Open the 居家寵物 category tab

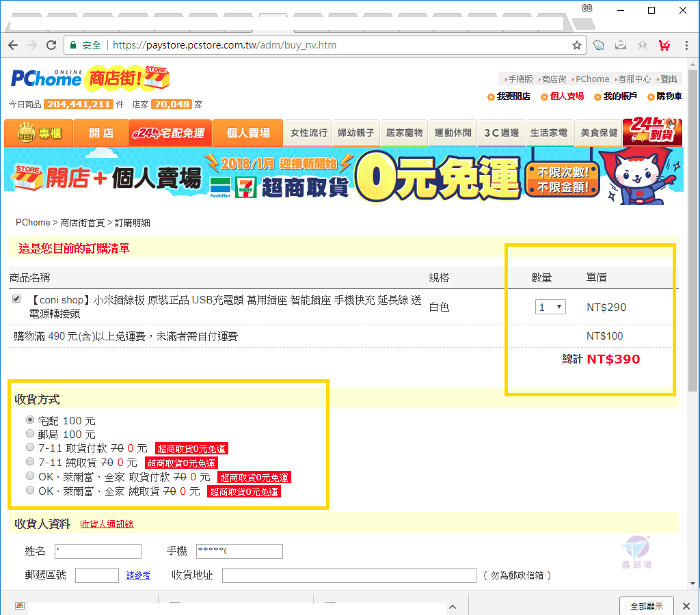[x=404, y=133]
